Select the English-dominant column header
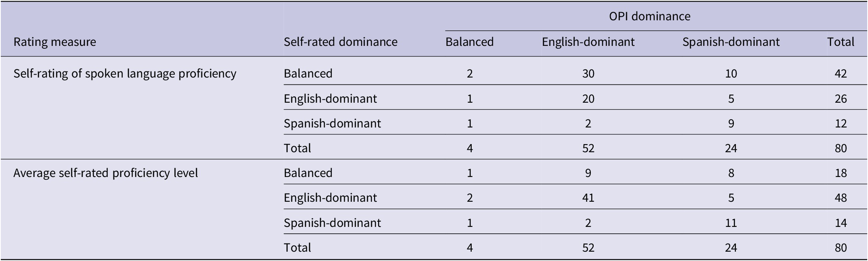Screen dimensions: 868x261 pyautogui.click(x=588, y=42)
